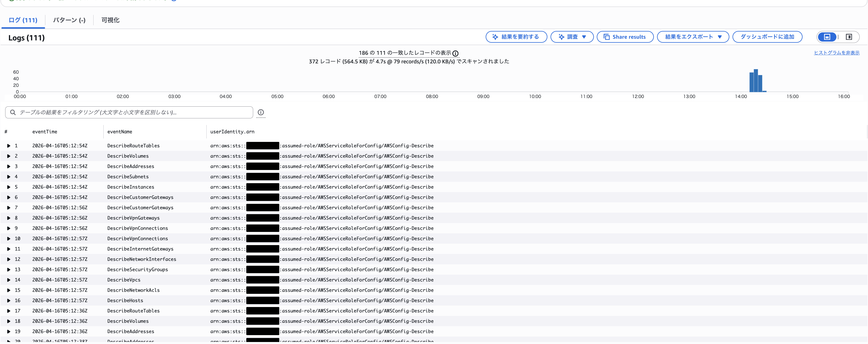This screenshot has width=868, height=344.
Task: Switch to the split panel layout
Action: (848, 37)
